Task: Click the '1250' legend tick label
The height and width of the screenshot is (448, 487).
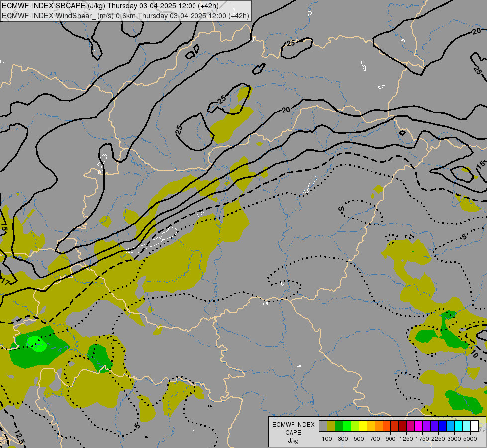Action: click(x=406, y=439)
